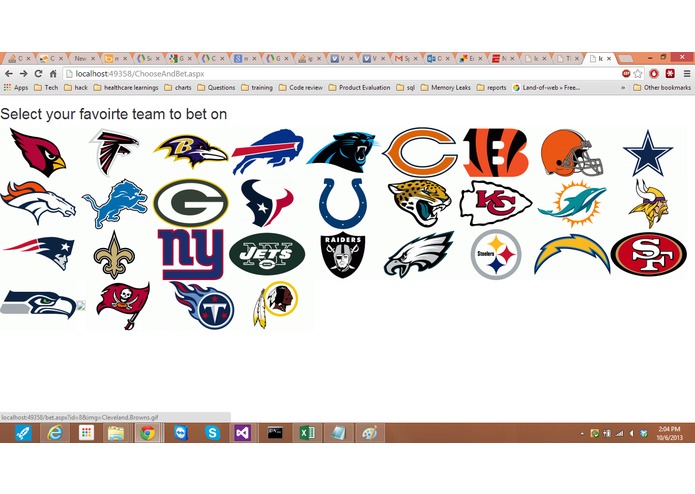Click the browser forward arrow
This screenshot has width=695, height=494.
pyautogui.click(x=23, y=74)
